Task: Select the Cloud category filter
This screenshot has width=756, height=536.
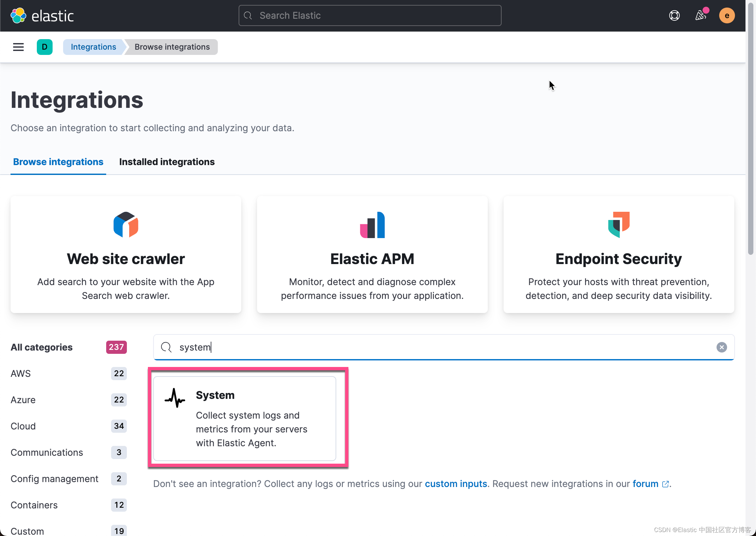Action: coord(23,426)
